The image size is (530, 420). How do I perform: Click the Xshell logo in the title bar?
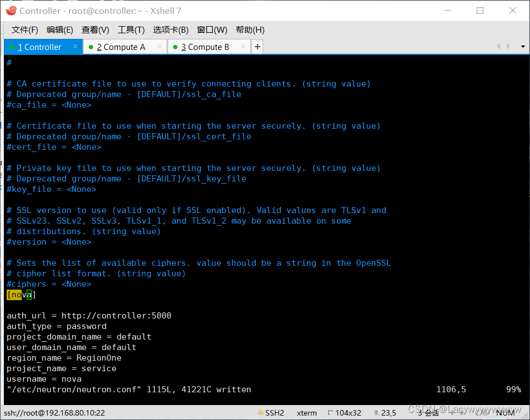pos(10,10)
